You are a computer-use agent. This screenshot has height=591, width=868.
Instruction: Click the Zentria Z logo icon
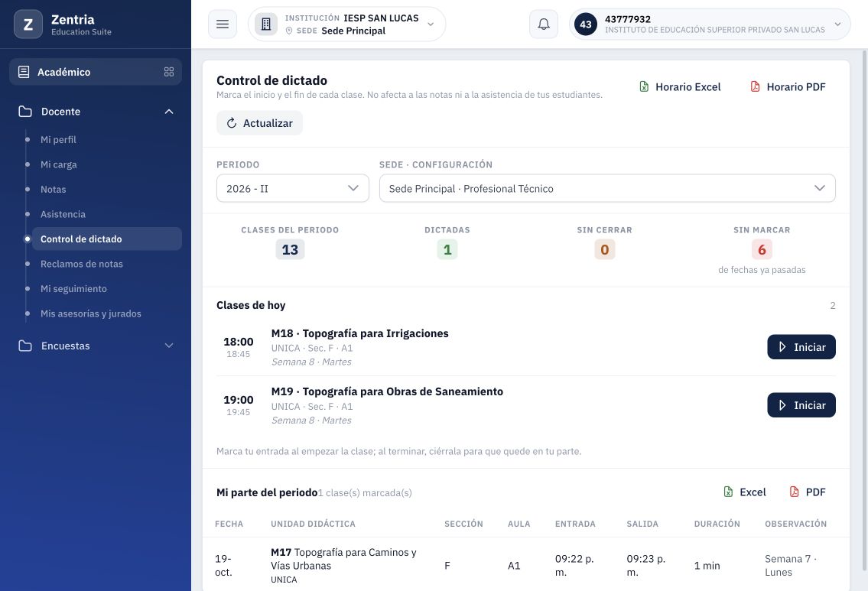(28, 24)
